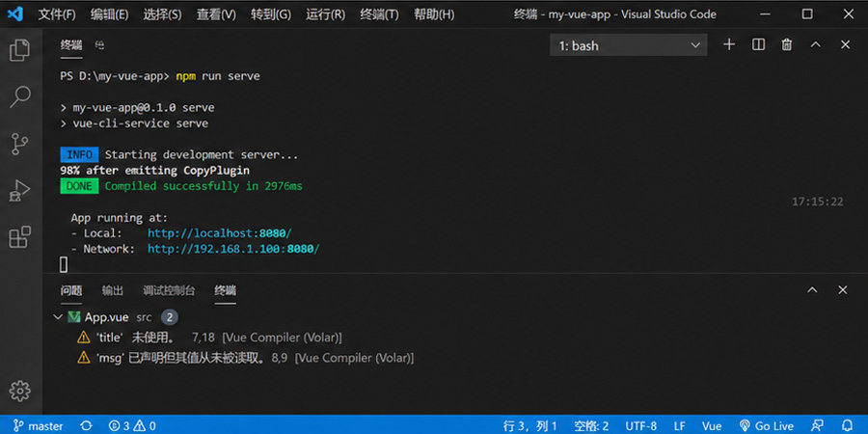Open the 192.168.1.100:8080 network link
868x434 pixels.
tap(233, 249)
